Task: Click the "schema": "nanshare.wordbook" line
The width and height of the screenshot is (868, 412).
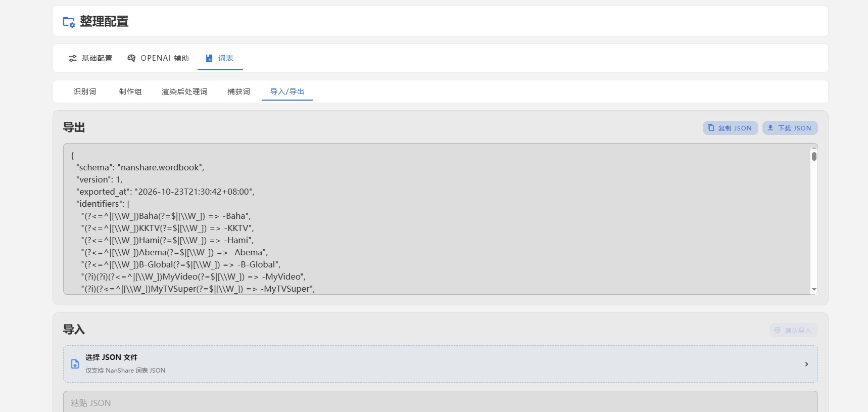Action: pyautogui.click(x=140, y=167)
